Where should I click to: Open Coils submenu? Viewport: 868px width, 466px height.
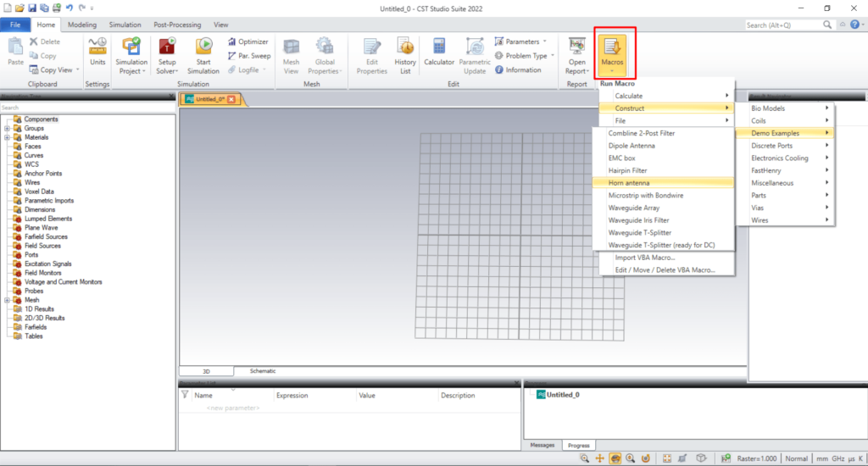(786, 120)
